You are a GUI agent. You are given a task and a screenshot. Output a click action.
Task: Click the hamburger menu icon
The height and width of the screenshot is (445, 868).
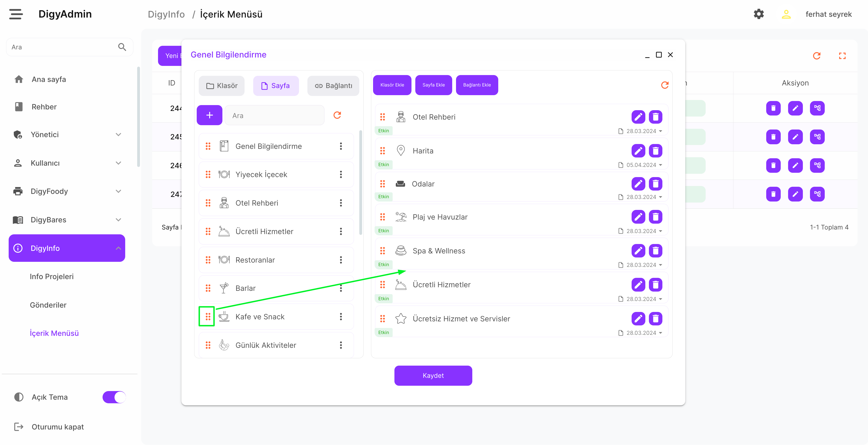tap(16, 14)
